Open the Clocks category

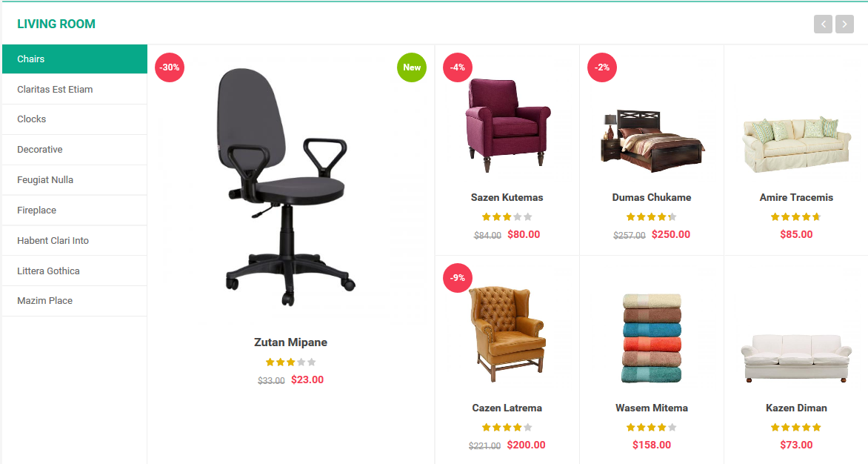[x=75, y=119]
